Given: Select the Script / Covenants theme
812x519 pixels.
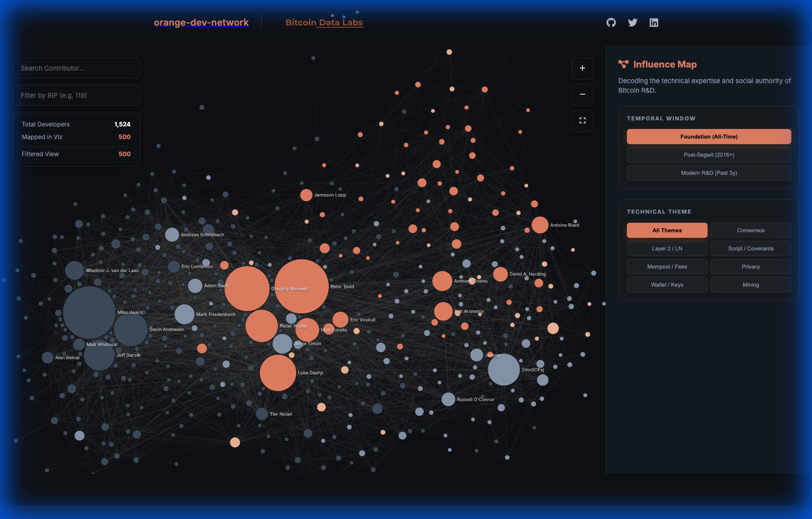Looking at the screenshot, I should click(750, 248).
